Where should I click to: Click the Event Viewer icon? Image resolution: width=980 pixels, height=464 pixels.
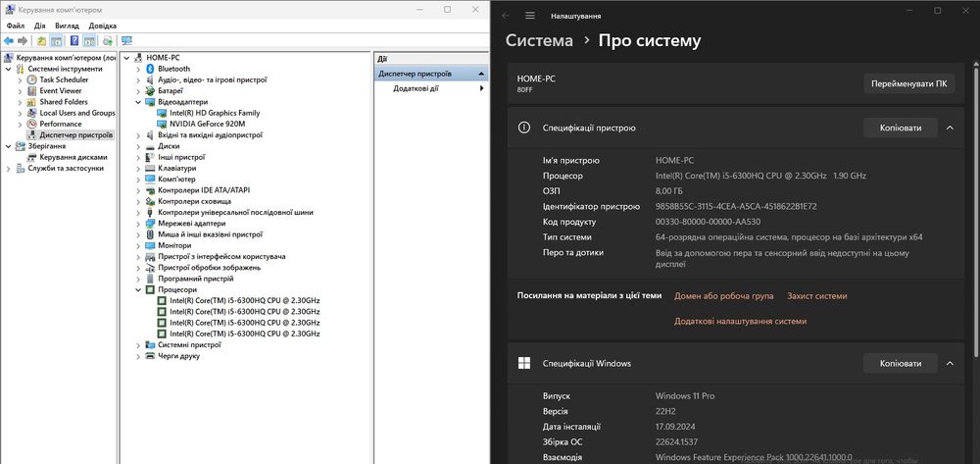pos(32,90)
